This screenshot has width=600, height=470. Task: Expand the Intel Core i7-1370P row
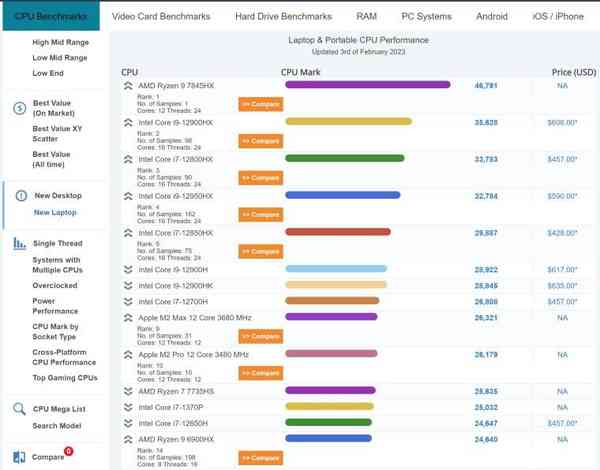click(127, 407)
